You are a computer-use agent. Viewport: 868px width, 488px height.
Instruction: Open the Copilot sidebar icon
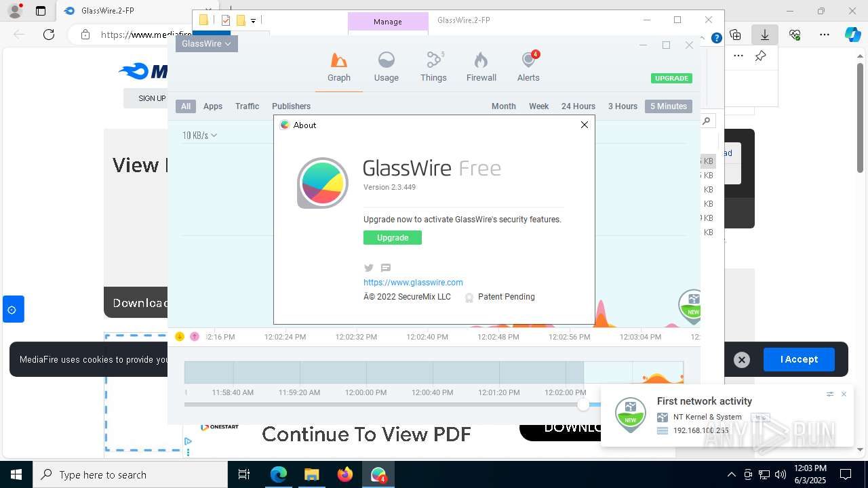coord(852,35)
